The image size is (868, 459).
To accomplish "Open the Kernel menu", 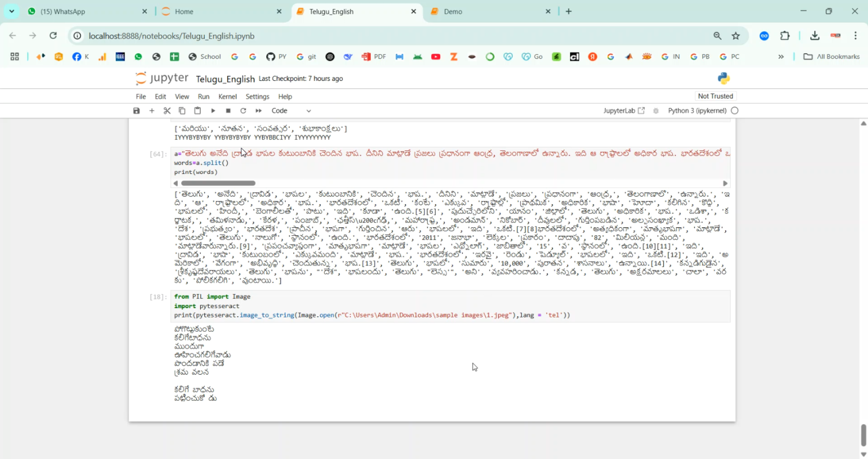I will tap(227, 97).
